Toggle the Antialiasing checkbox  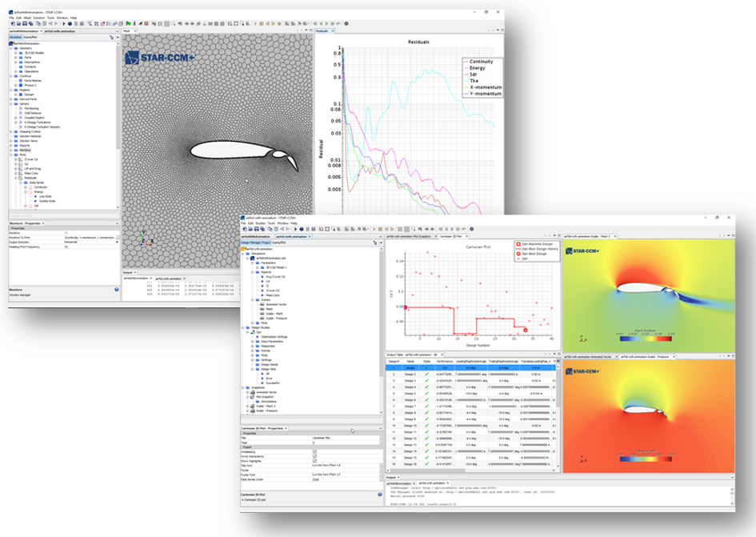(x=314, y=451)
